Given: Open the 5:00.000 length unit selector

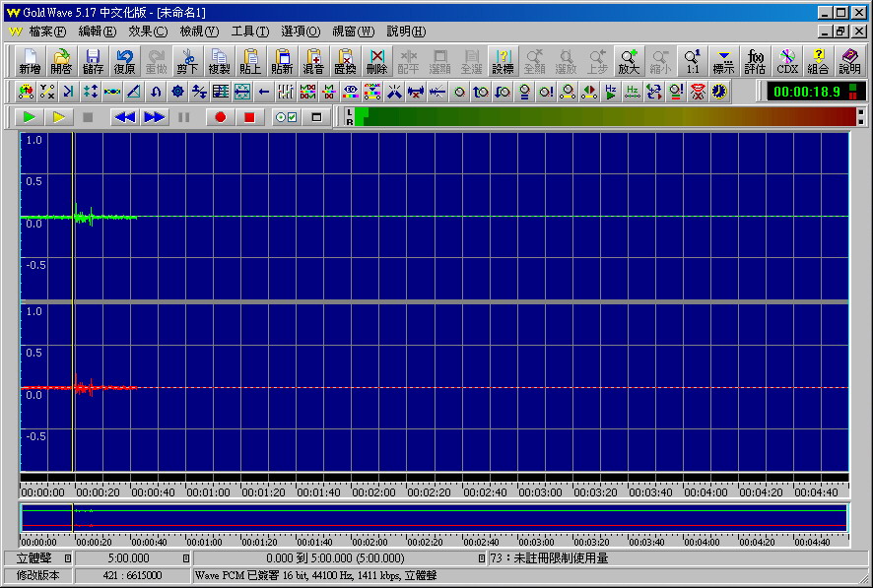Looking at the screenshot, I should (186, 558).
